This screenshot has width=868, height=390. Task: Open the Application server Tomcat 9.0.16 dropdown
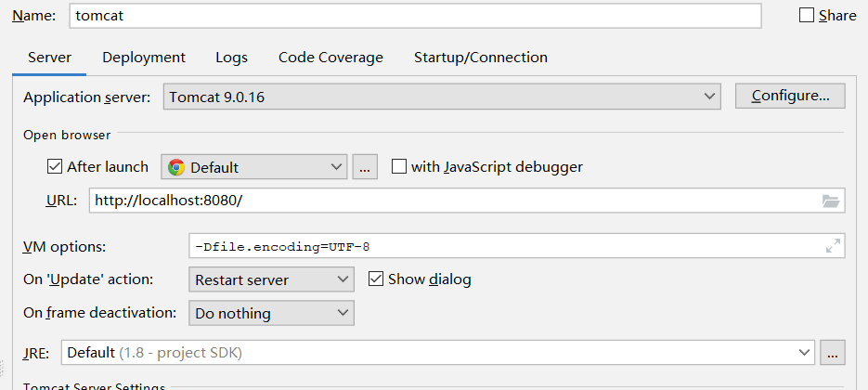[x=442, y=97]
